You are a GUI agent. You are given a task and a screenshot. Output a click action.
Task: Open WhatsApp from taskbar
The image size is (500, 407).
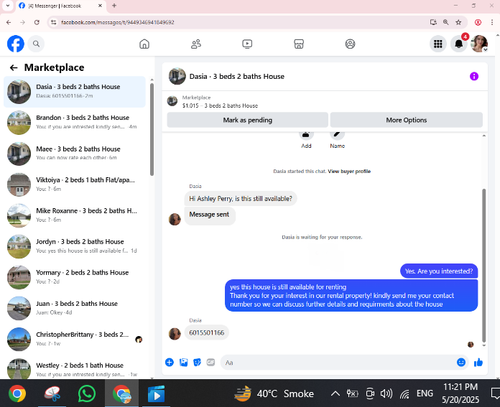pyautogui.click(x=87, y=394)
